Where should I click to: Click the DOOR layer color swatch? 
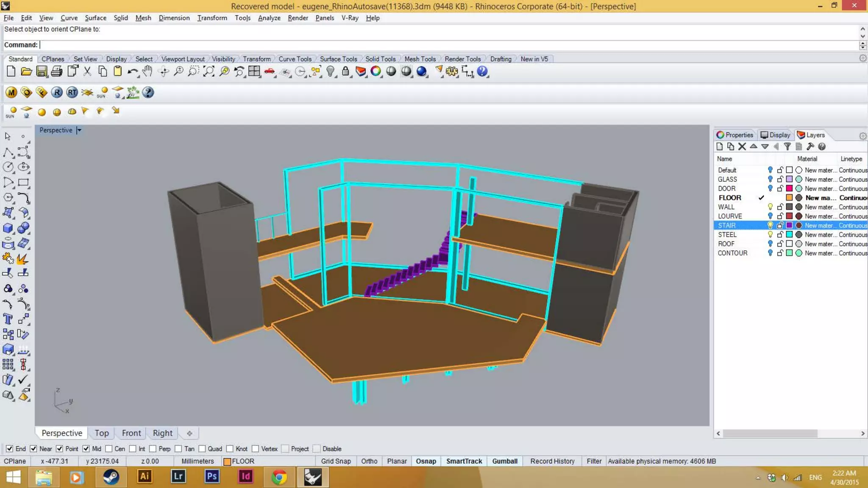pos(789,189)
